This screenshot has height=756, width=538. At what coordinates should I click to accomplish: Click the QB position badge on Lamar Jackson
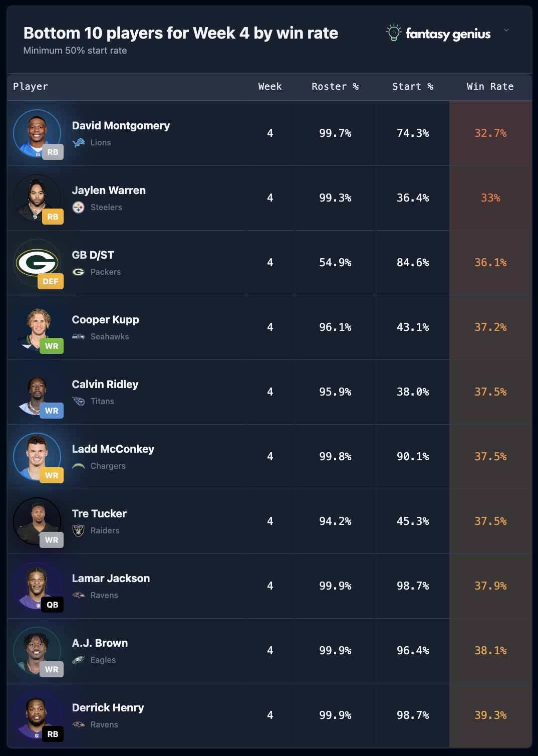tap(53, 605)
